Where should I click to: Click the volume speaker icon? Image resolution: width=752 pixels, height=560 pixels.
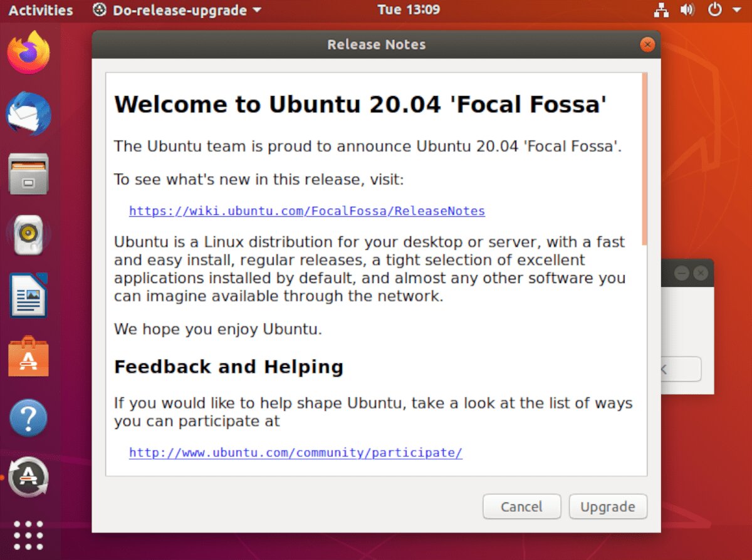coord(687,10)
